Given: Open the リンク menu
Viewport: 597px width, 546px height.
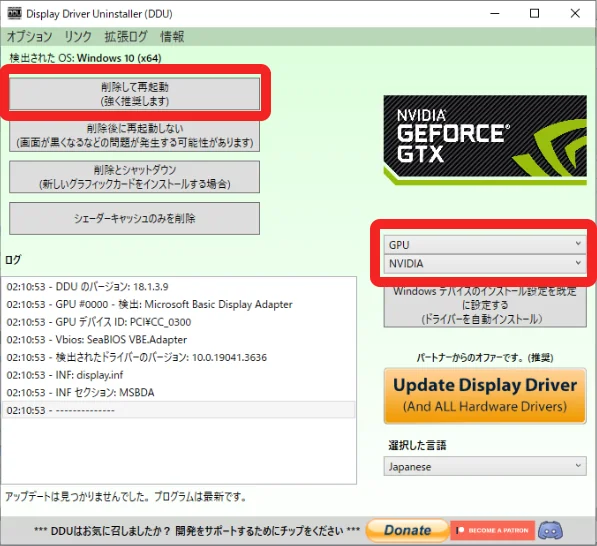Looking at the screenshot, I should 78,37.
